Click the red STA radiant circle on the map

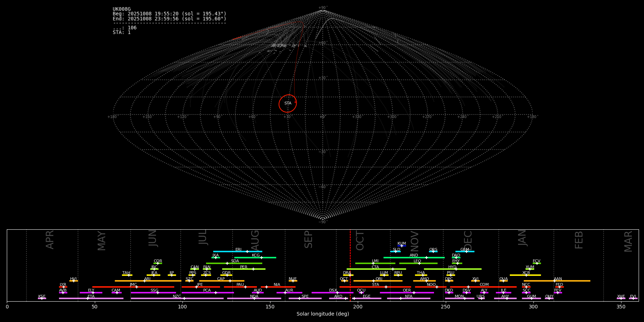[288, 103]
